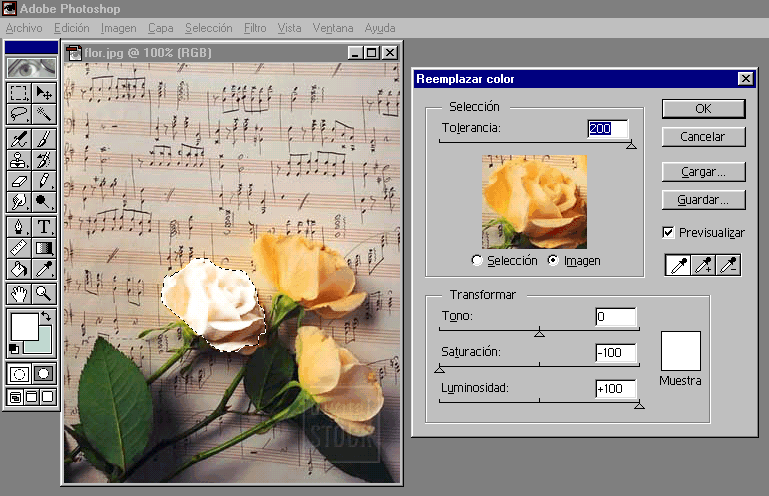769x496 pixels.
Task: Select the Rectangular Marquee tool
Action: pyautogui.click(x=19, y=93)
